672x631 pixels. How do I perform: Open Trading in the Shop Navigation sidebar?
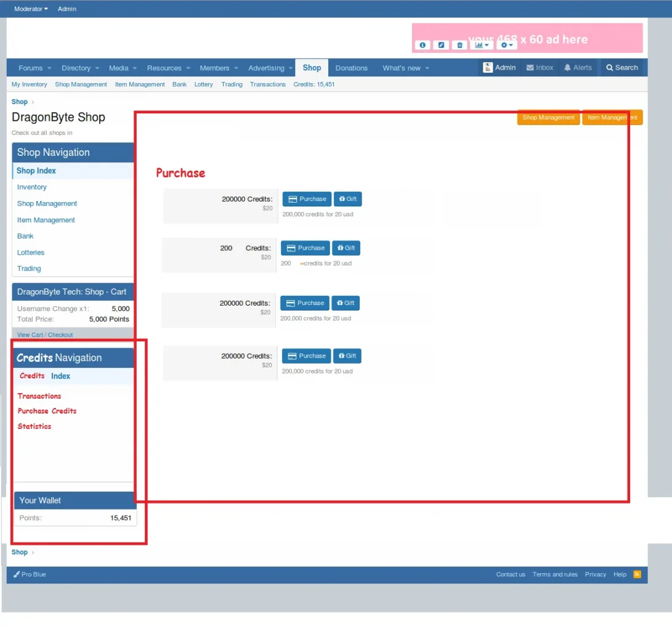coord(29,269)
